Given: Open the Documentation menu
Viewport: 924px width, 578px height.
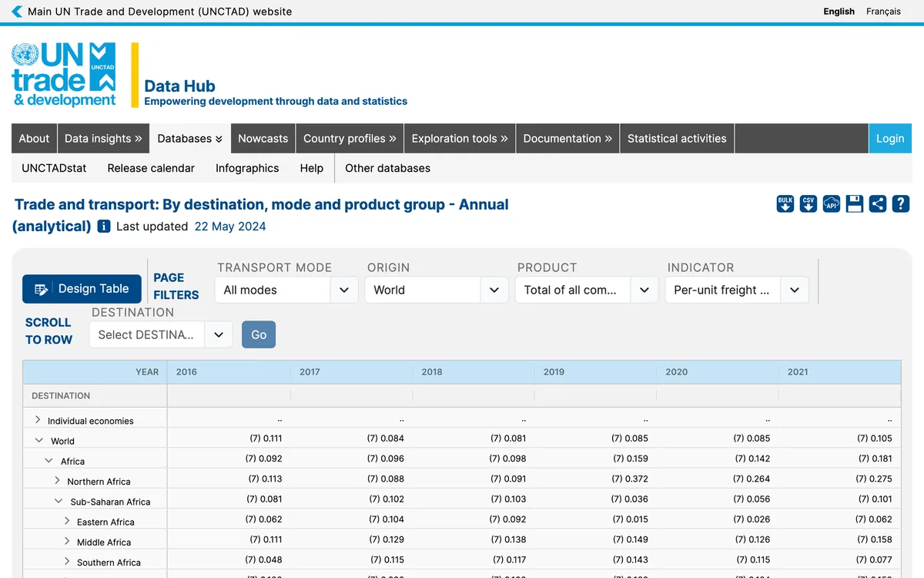Looking at the screenshot, I should pos(567,139).
